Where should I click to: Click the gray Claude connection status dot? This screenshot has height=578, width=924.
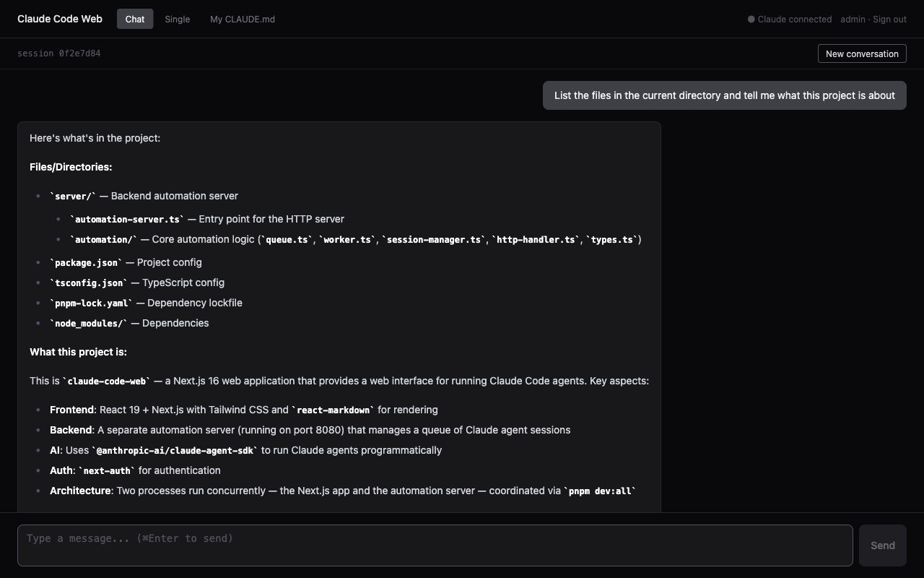point(751,20)
